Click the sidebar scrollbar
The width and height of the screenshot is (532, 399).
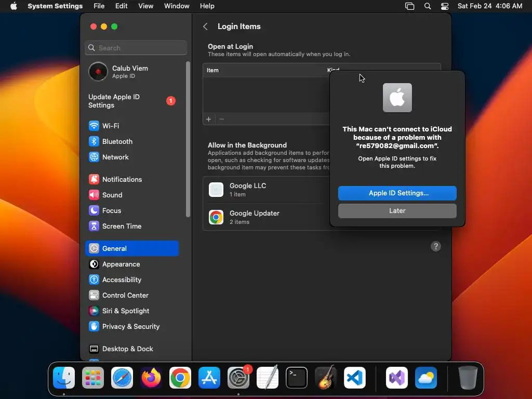(x=188, y=139)
